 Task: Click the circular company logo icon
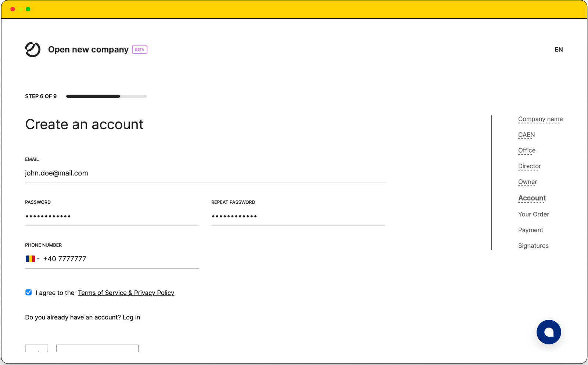pos(33,50)
